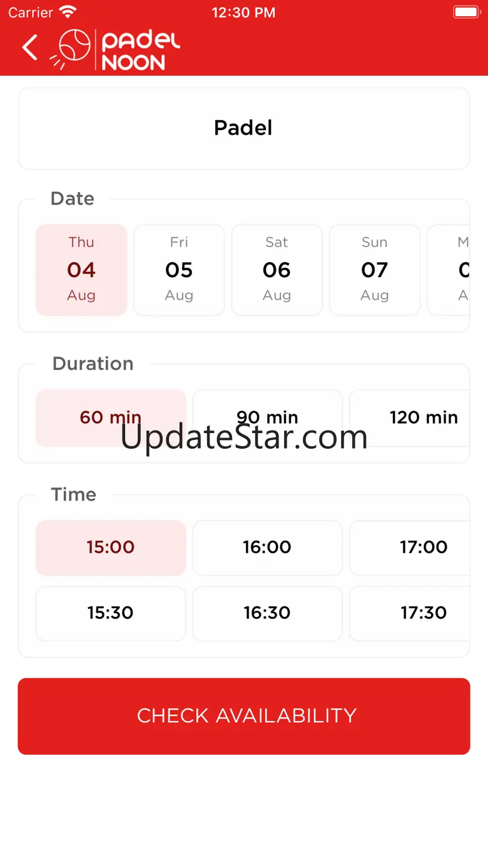The height and width of the screenshot is (868, 488).
Task: Select the 16:30 time slot
Action: coord(267,613)
